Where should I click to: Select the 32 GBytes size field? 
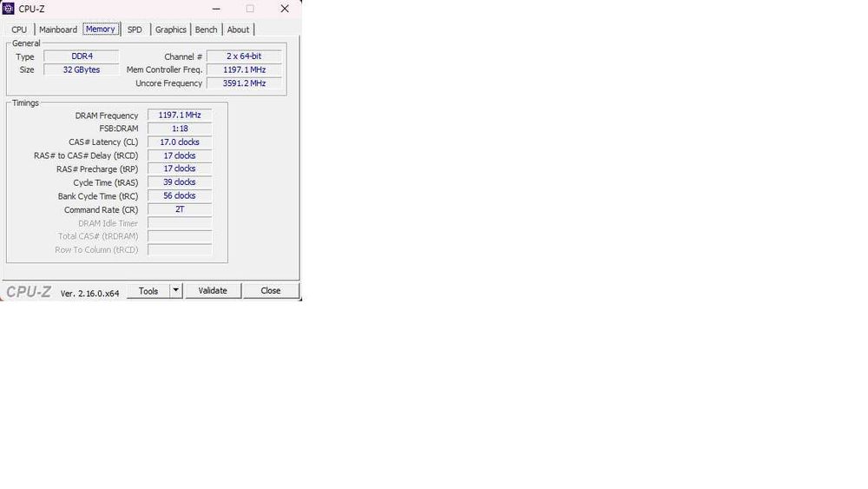pos(82,69)
